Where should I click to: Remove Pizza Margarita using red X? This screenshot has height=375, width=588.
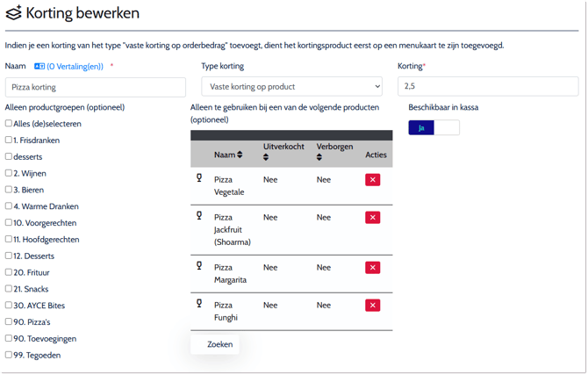coord(372,268)
